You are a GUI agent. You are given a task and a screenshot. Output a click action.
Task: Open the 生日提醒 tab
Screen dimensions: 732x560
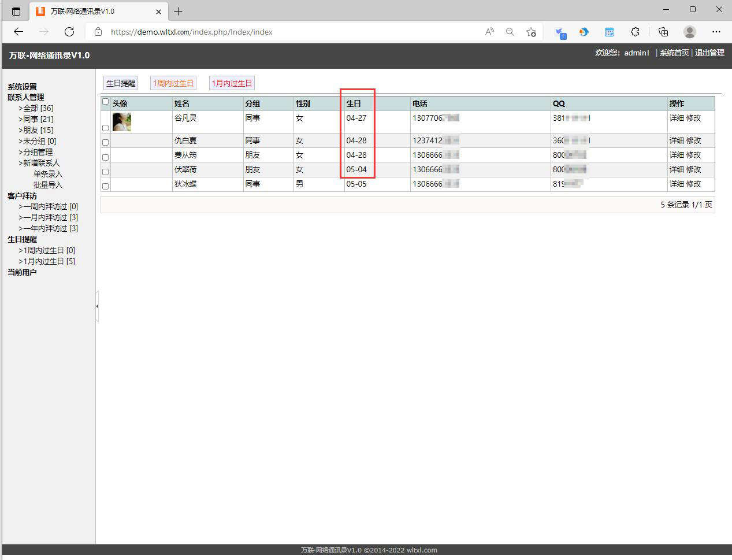[x=121, y=83]
